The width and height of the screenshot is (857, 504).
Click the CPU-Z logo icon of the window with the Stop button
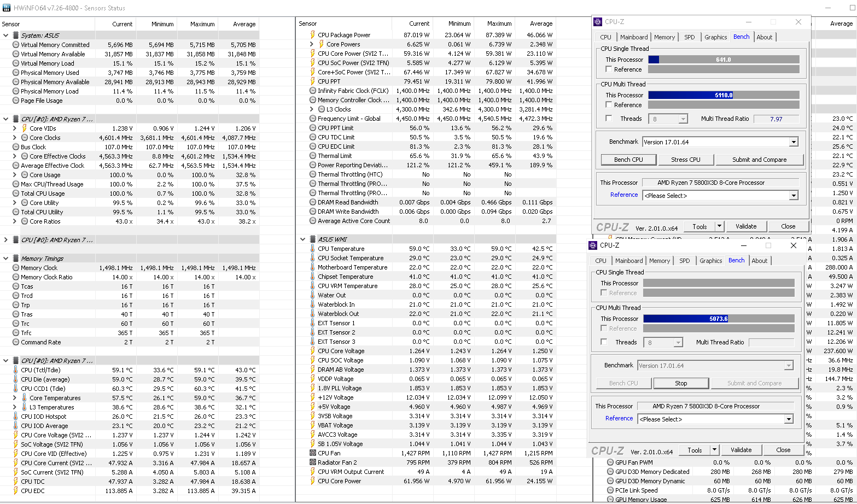coord(593,245)
